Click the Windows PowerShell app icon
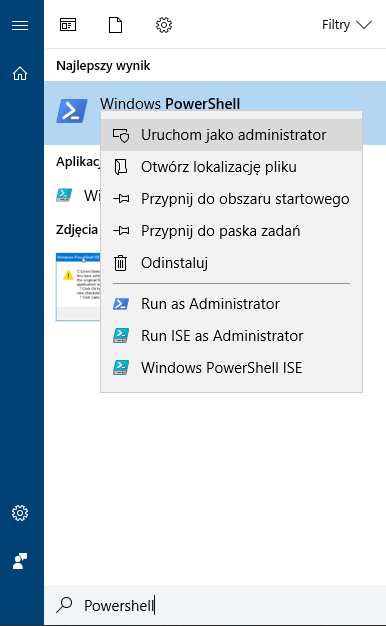386x626 pixels. point(72,111)
